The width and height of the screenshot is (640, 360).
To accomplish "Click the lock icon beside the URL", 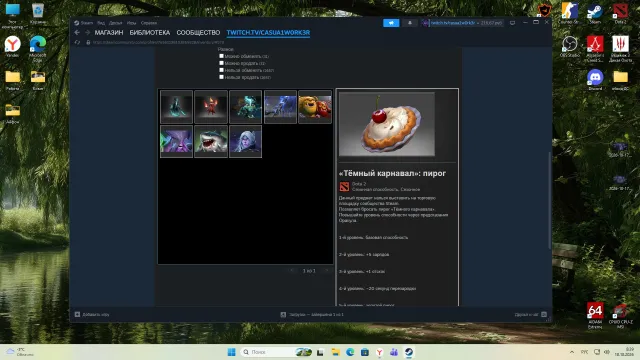I will click(88, 42).
